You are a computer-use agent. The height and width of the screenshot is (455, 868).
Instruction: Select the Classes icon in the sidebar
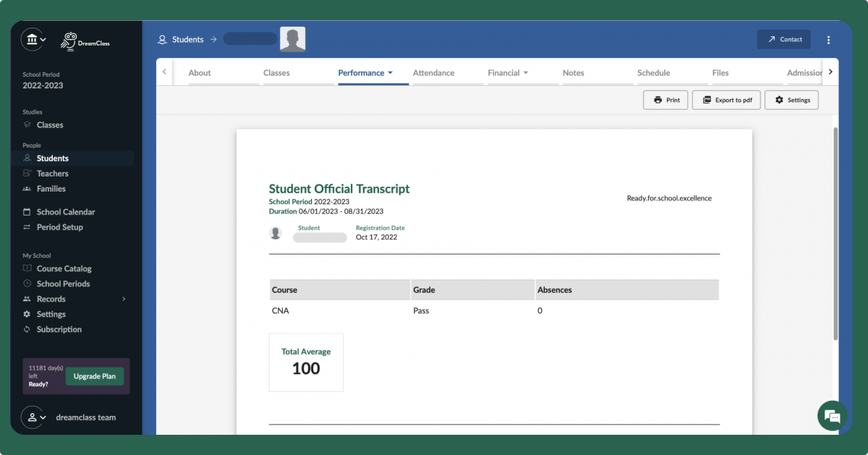(27, 124)
